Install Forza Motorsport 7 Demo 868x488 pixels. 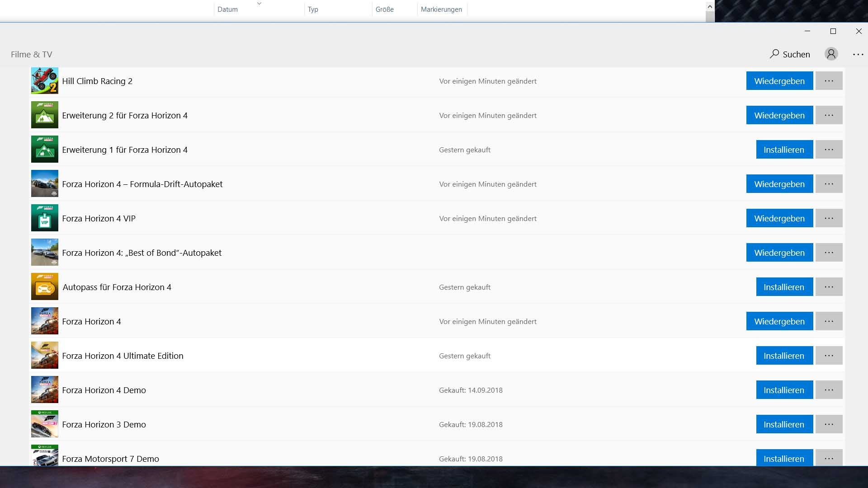click(784, 458)
